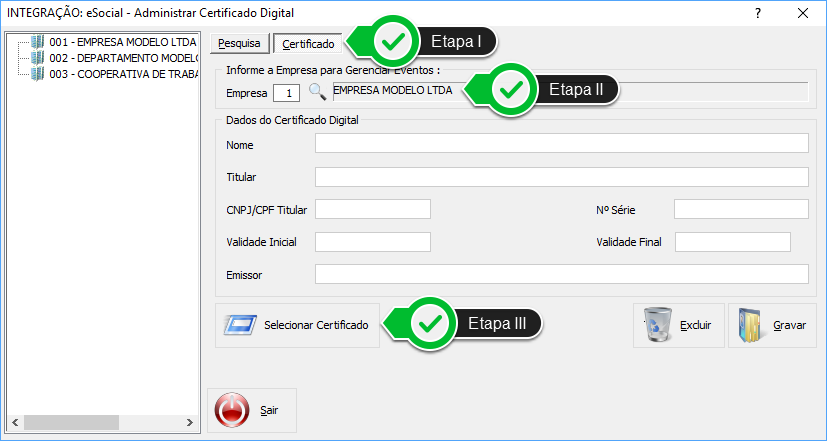Select 001 - EMPRESA MODELO LTDA in tree
This screenshot has width=827, height=441.
[x=123, y=42]
